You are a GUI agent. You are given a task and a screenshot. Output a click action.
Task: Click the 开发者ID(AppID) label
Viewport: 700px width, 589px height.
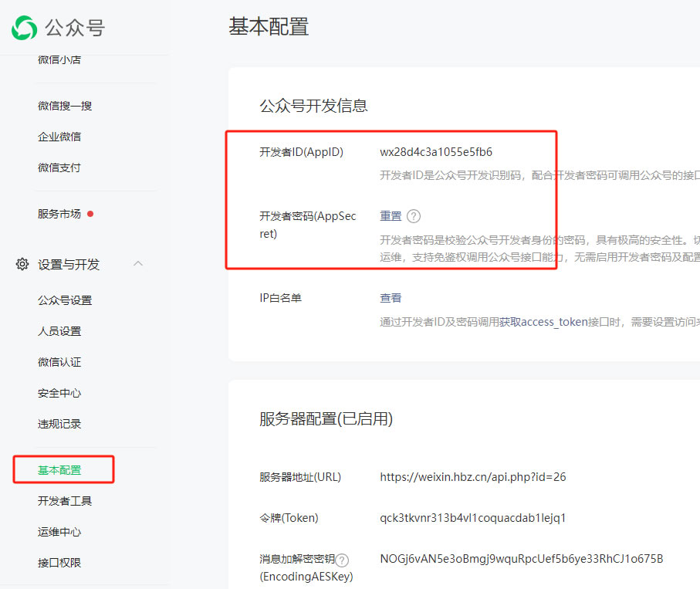click(x=301, y=152)
